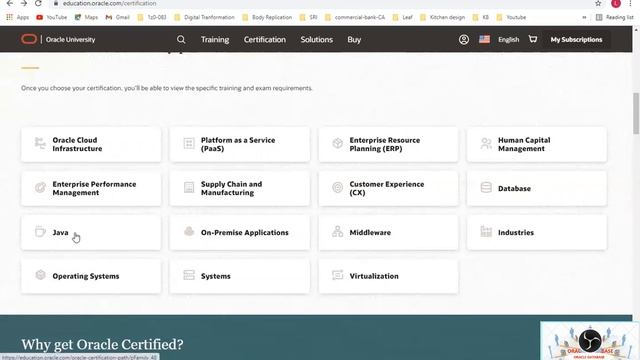This screenshot has height=360, width=640.
Task: Click the Virtualization card icon
Action: pyautogui.click(x=337, y=275)
